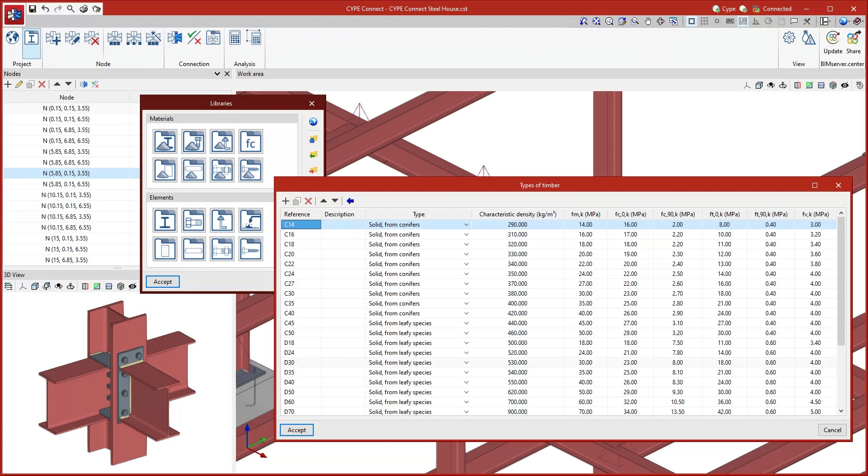Viewport: 868px width, 476px height.
Task: Open Type dropdown for C14 row
Action: click(466, 225)
